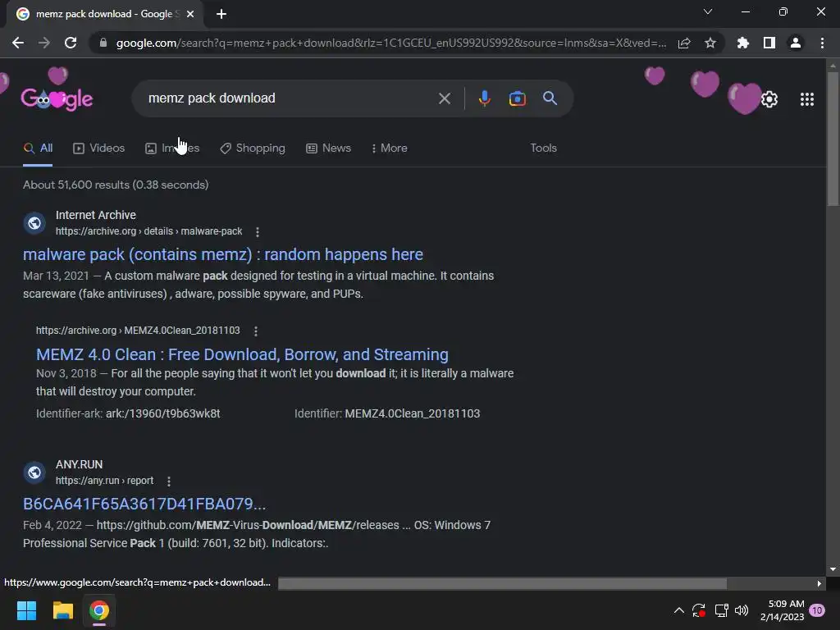Open the volume control in the tray
Screen dimensions: 840x630
click(x=742, y=610)
